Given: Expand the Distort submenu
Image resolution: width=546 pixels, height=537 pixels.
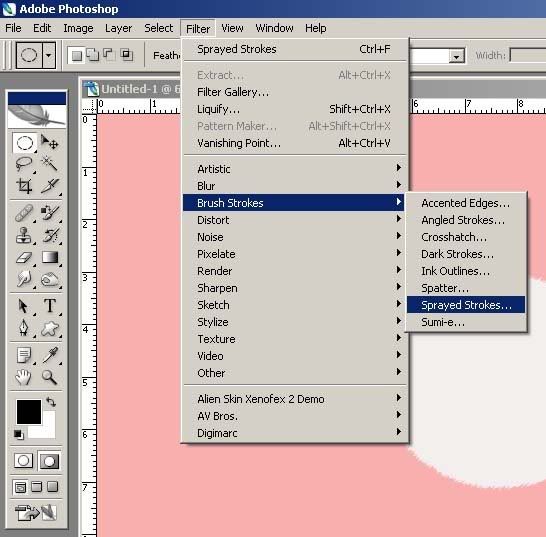Looking at the screenshot, I should pos(294,220).
